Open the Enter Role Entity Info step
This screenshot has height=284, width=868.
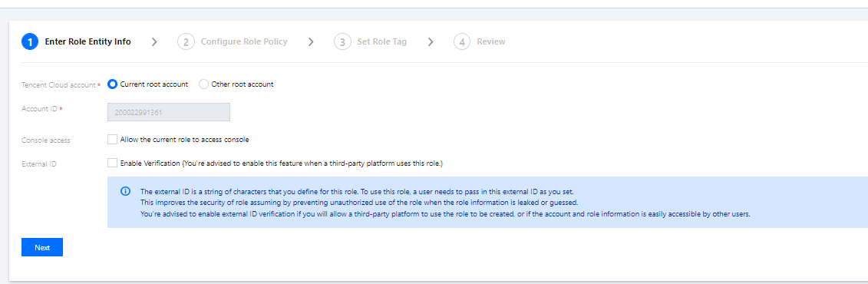(x=87, y=42)
